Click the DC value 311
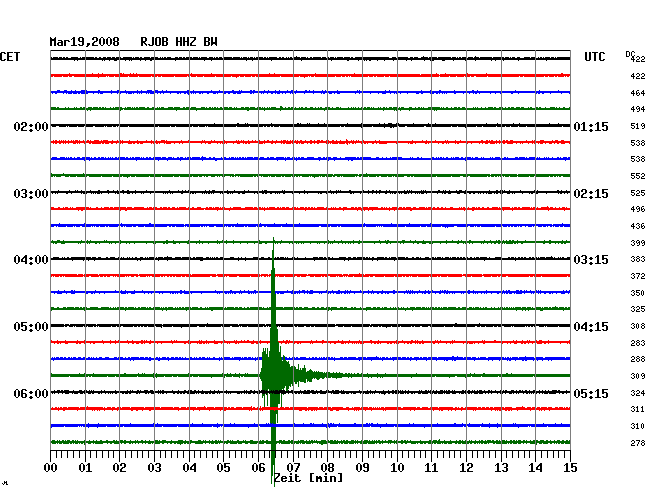The height and width of the screenshot is (494, 650). (638, 409)
